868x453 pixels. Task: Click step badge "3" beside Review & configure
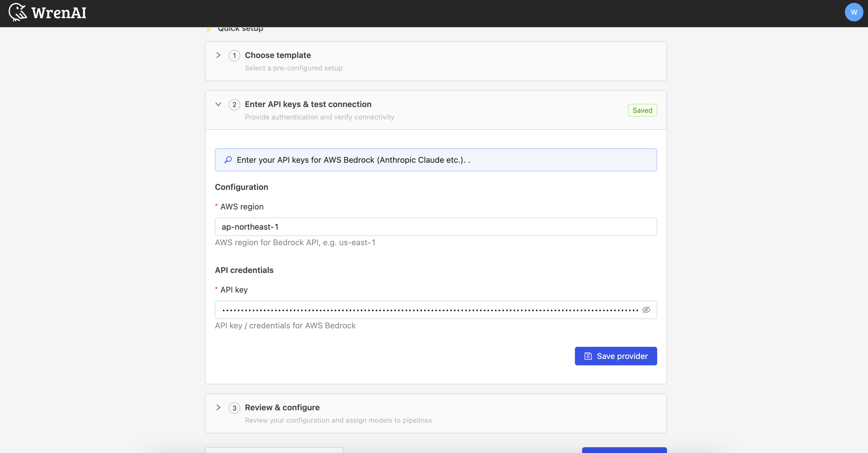(x=234, y=408)
